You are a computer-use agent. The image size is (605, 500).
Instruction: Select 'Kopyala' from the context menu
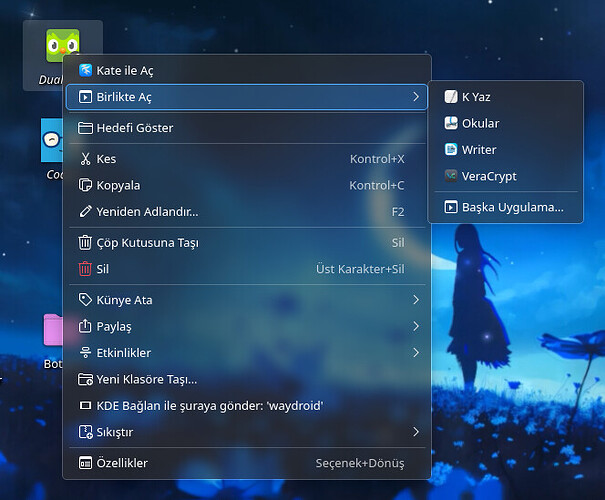(118, 185)
